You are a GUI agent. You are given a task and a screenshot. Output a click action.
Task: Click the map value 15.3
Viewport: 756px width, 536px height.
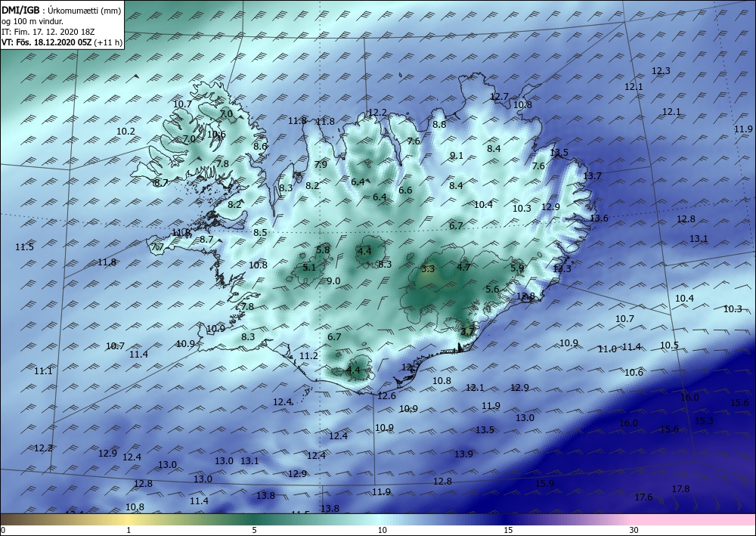(704, 421)
